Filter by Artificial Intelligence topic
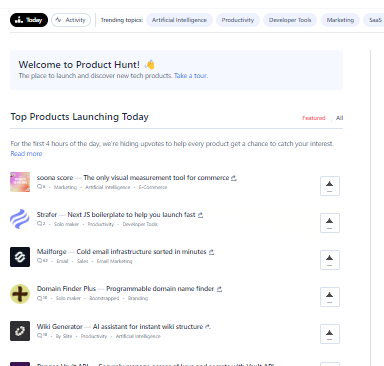This screenshot has width=384, height=366. pyautogui.click(x=179, y=20)
